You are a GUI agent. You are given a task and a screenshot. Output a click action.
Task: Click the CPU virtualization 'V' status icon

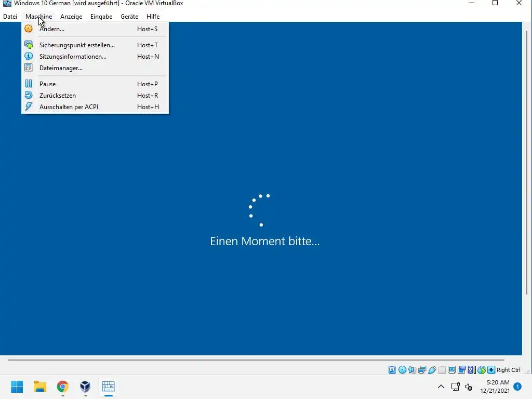[472, 370]
